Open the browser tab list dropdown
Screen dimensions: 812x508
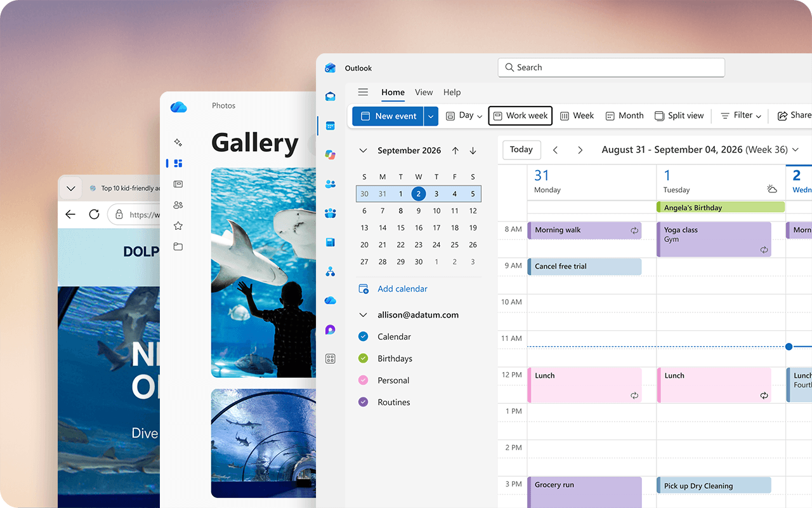point(71,188)
